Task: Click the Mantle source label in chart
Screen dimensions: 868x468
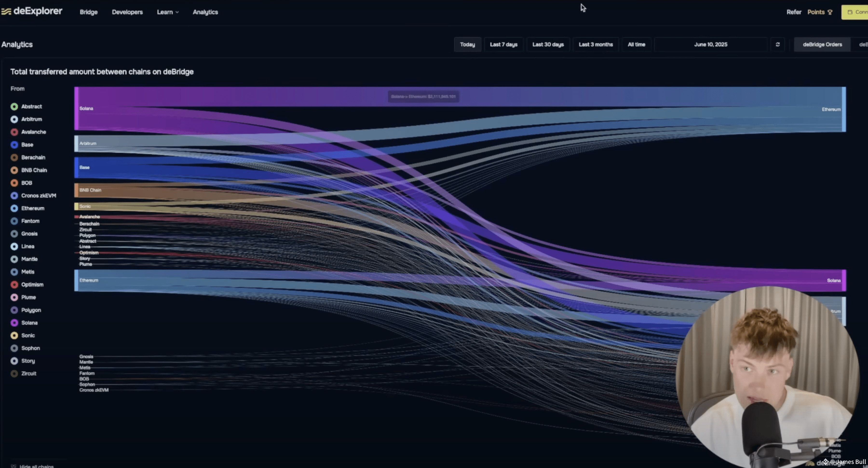Action: coord(86,362)
